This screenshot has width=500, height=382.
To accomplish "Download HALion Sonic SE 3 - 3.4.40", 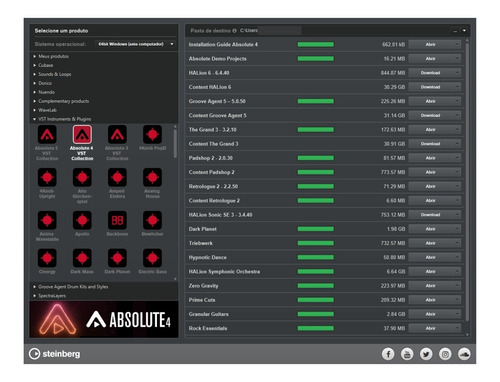I will (431, 215).
